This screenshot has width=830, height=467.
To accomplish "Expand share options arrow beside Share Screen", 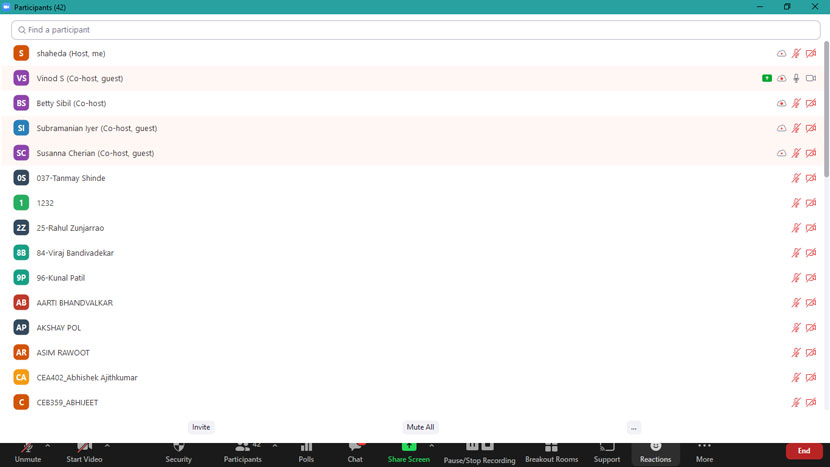I will pos(432,446).
